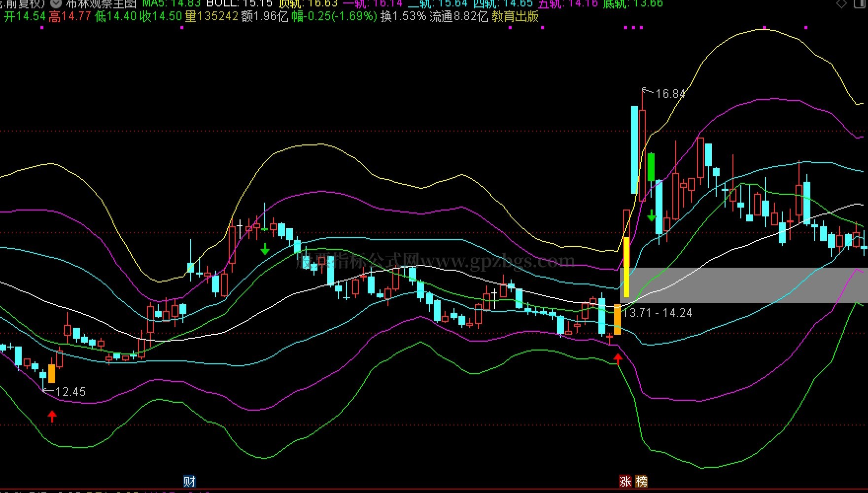The width and height of the screenshot is (868, 493).
Task: Open dropdown arrow beside 布林观察主图
Action: [x=55, y=3]
